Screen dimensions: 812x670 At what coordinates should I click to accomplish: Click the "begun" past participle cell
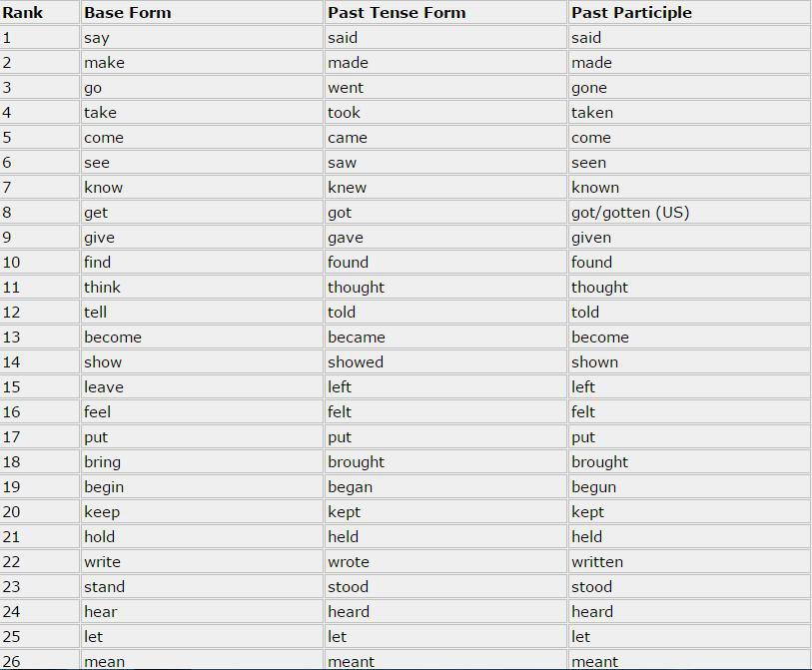click(x=593, y=487)
